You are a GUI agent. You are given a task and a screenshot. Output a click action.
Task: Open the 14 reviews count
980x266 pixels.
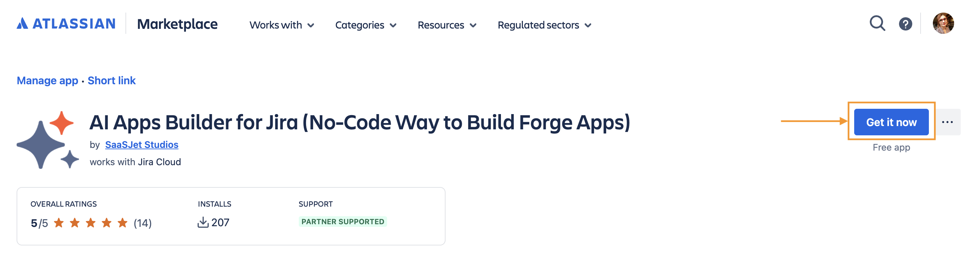click(143, 223)
